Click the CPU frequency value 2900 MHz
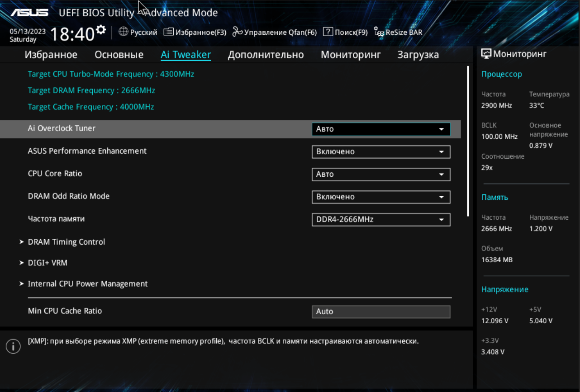The height and width of the screenshot is (392, 580). point(497,106)
